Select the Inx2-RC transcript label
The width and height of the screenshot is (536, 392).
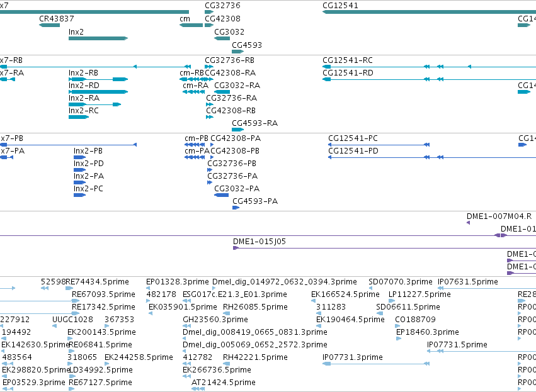click(84, 111)
